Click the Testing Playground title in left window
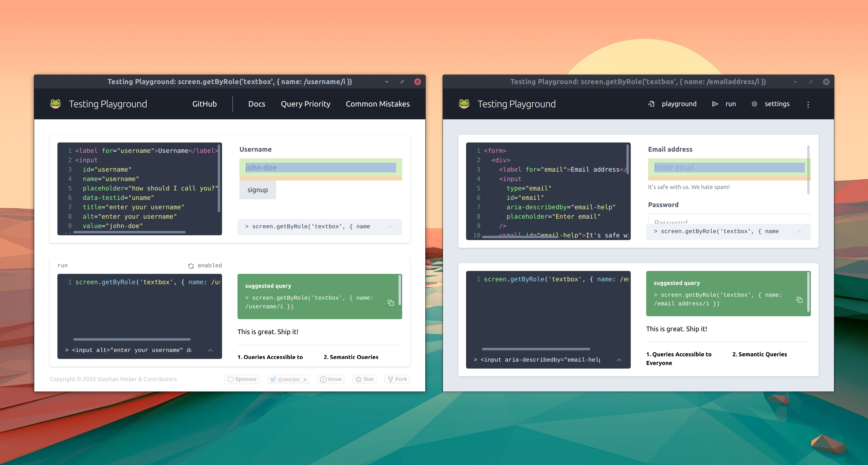868x465 pixels. 108,104
